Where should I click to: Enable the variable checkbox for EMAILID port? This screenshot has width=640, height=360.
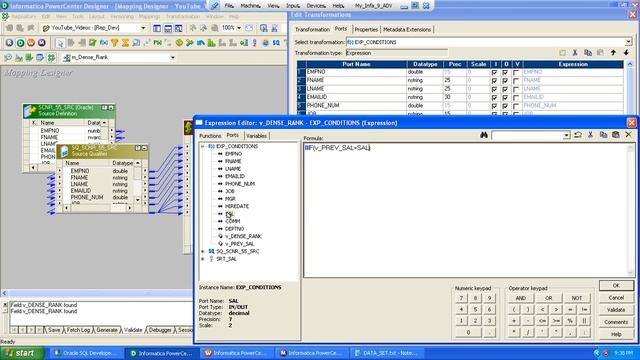coord(516,98)
